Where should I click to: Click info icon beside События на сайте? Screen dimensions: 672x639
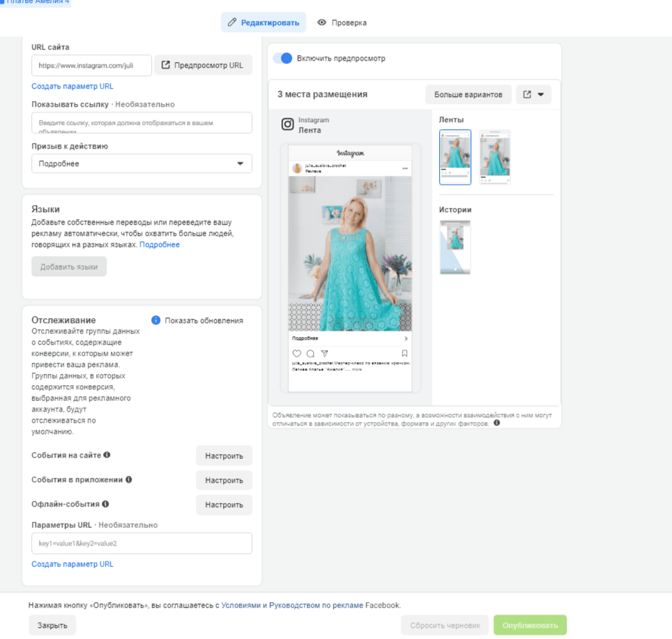107,455
